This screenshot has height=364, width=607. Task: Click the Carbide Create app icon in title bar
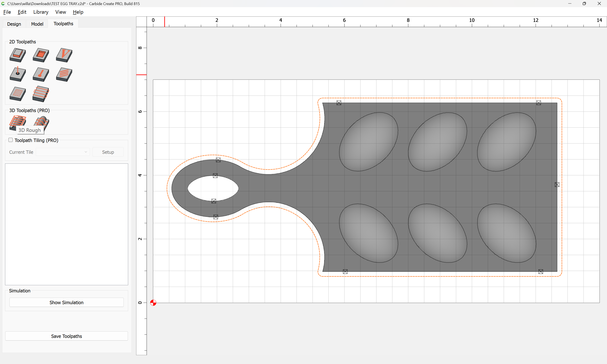(x=3, y=3)
